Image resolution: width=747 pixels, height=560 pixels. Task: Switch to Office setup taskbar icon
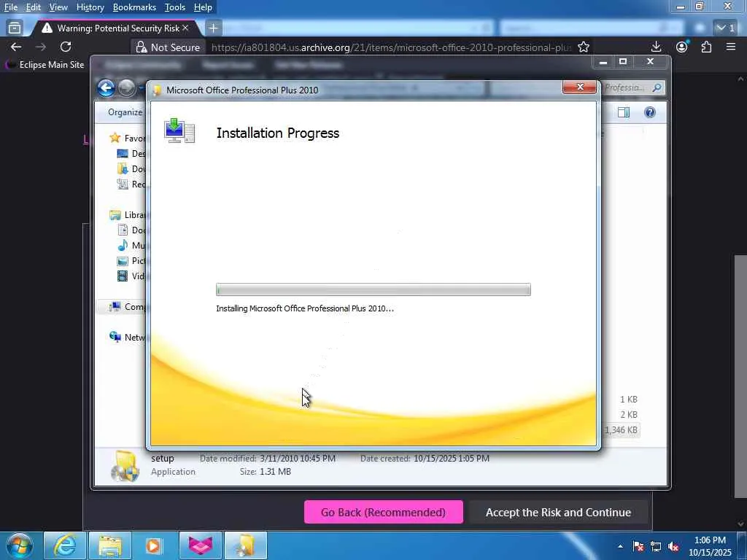pos(245,545)
